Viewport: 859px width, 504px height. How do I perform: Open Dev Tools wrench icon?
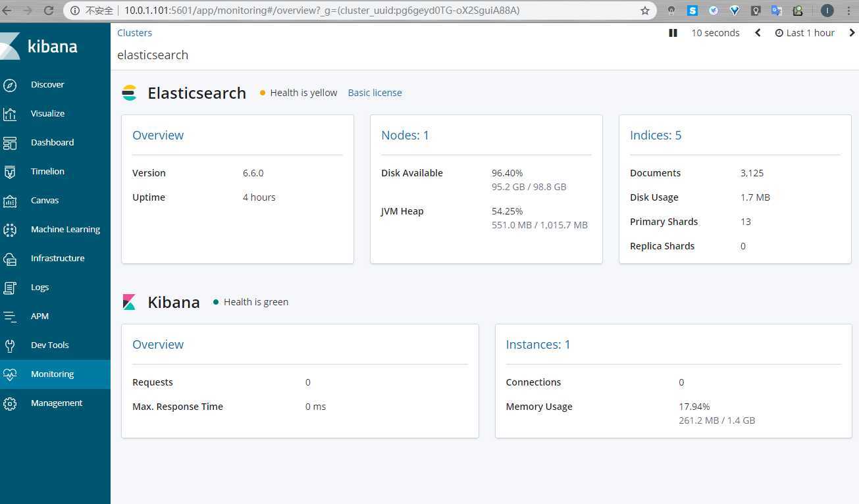point(10,345)
